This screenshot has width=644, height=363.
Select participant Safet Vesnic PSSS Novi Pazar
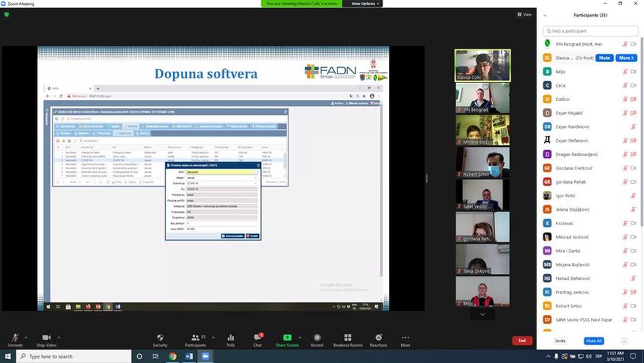pos(591,320)
